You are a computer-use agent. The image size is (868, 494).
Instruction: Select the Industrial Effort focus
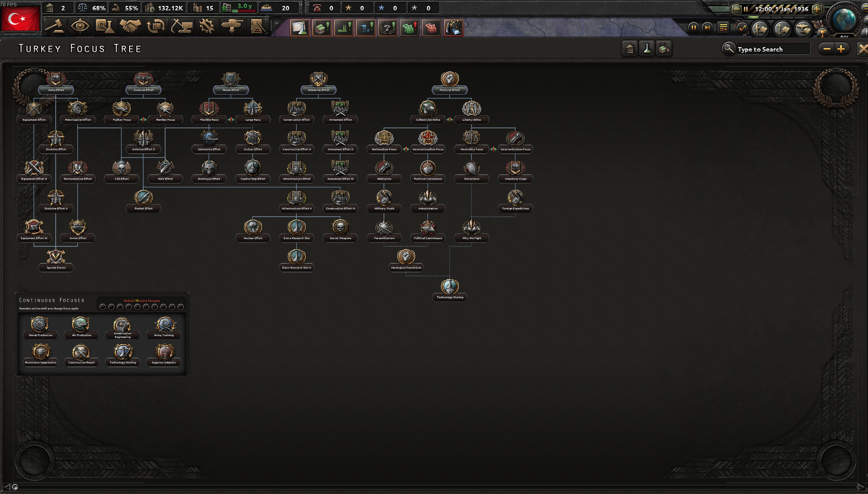coord(318,83)
